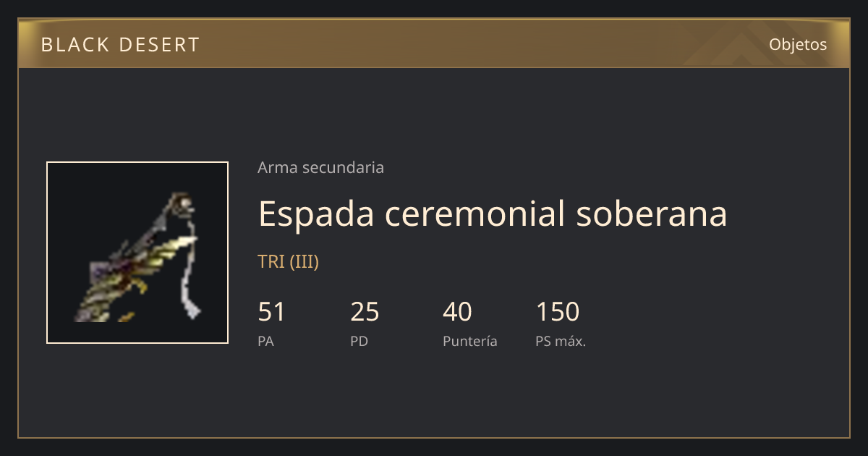The image size is (868, 456).
Task: Click the Arma secundaria category label
Action: point(320,168)
